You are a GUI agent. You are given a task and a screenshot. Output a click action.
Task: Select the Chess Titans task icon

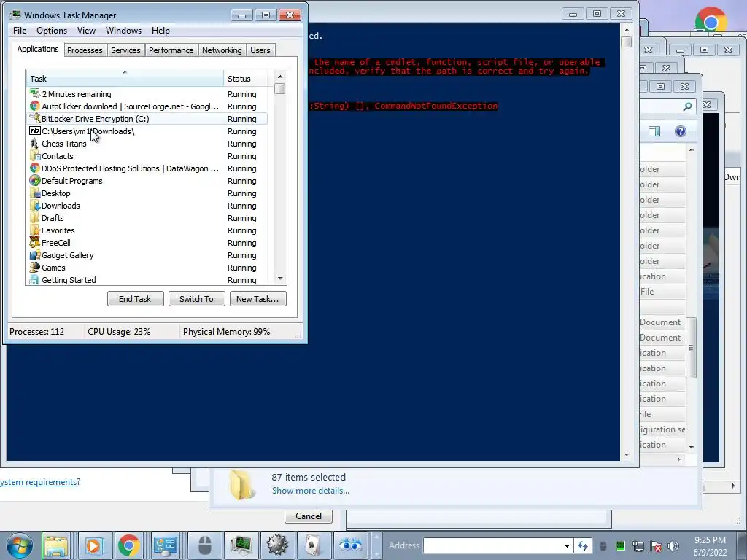(34, 144)
